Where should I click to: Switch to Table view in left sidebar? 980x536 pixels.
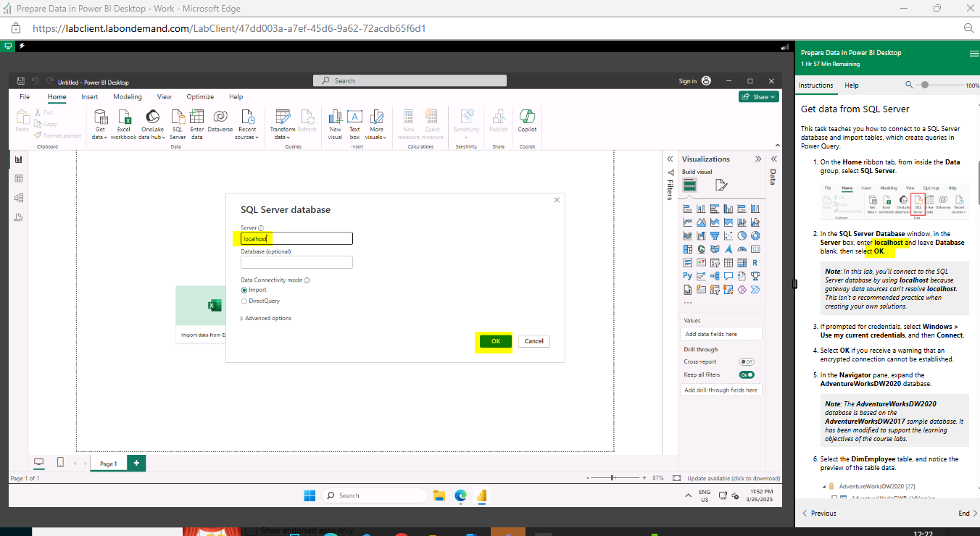coord(19,178)
